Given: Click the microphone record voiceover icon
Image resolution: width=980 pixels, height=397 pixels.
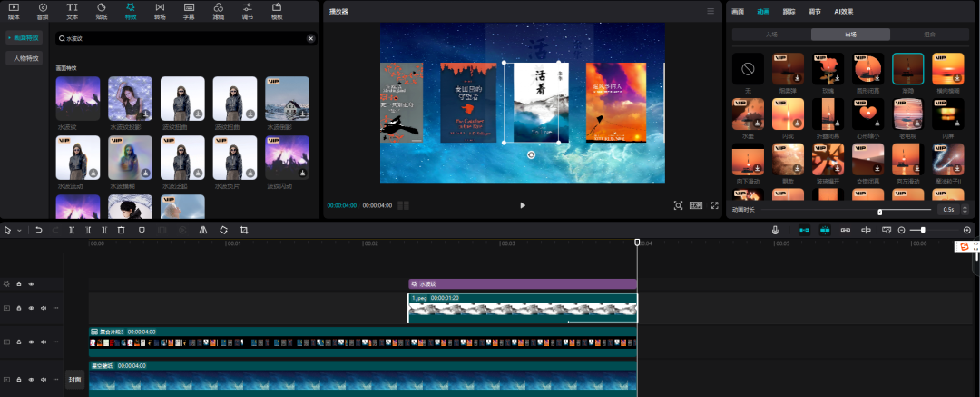Looking at the screenshot, I should (775, 231).
